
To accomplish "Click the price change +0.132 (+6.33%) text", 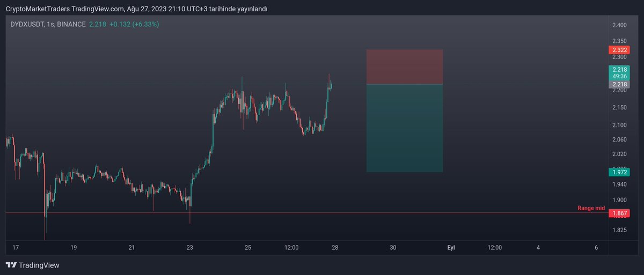I will click(134, 24).
